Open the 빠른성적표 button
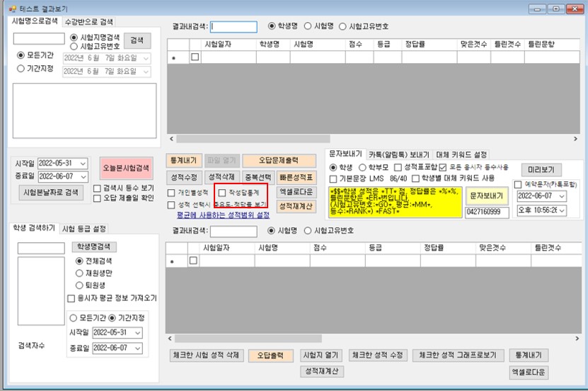Image resolution: width=588 pixels, height=391 pixels. coord(296,177)
